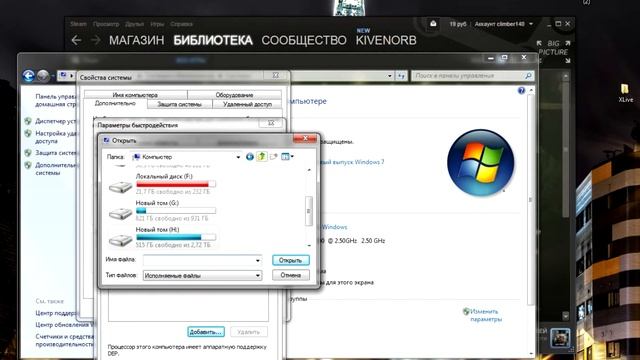The height and width of the screenshot is (360, 640).
Task: Click the H: drive usage bar
Action: coord(176,238)
